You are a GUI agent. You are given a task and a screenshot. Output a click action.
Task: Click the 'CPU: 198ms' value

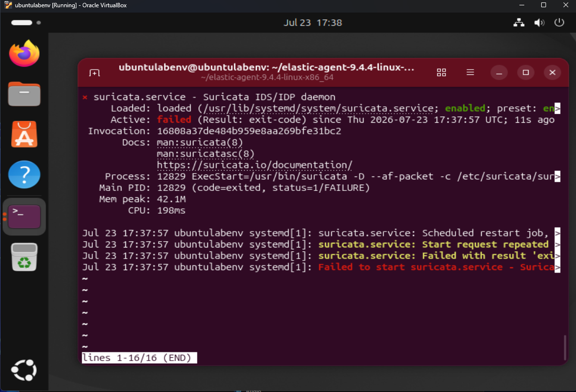coord(171,211)
